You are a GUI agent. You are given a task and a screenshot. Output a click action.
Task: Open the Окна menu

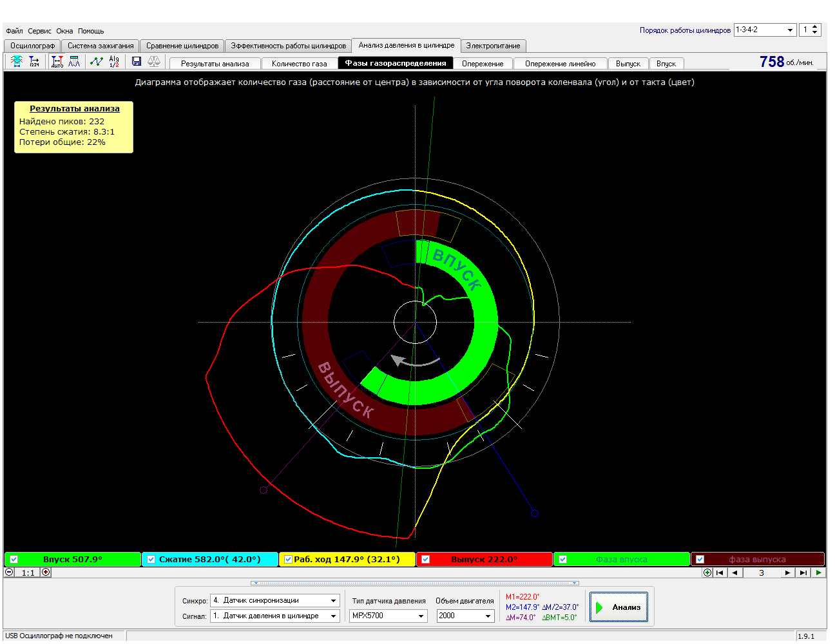[64, 31]
